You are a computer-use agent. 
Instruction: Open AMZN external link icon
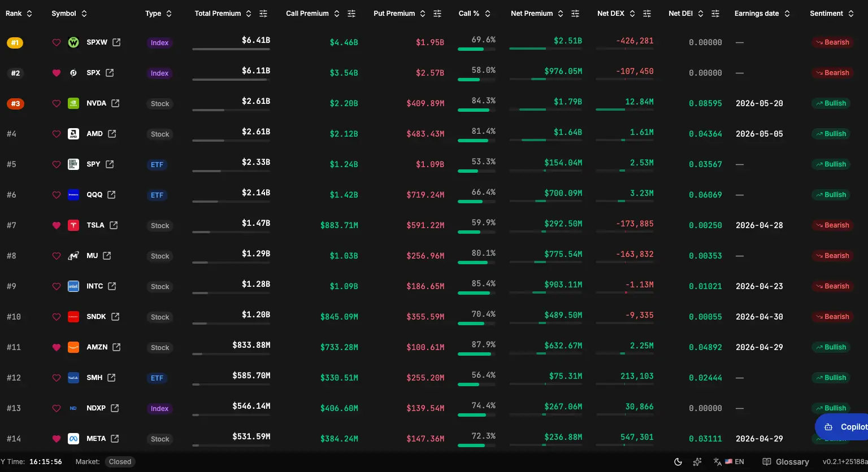(116, 347)
